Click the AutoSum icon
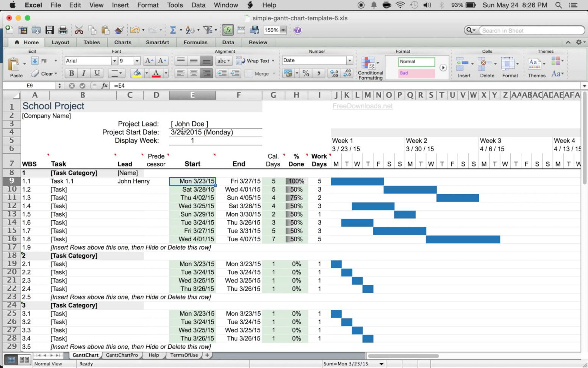The width and height of the screenshot is (588, 368). tap(173, 30)
